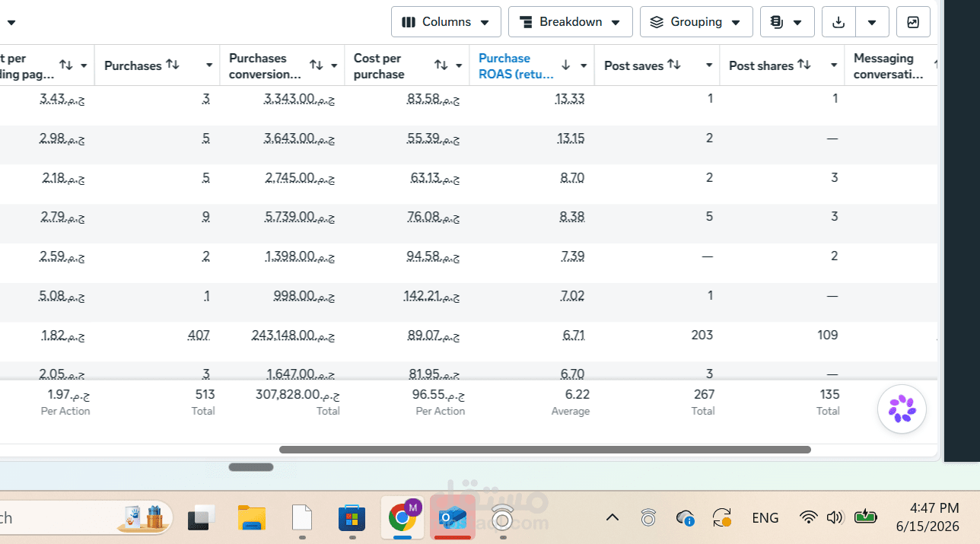The image size is (980, 544).
Task: Open cost per landing page column menu
Action: [x=84, y=65]
